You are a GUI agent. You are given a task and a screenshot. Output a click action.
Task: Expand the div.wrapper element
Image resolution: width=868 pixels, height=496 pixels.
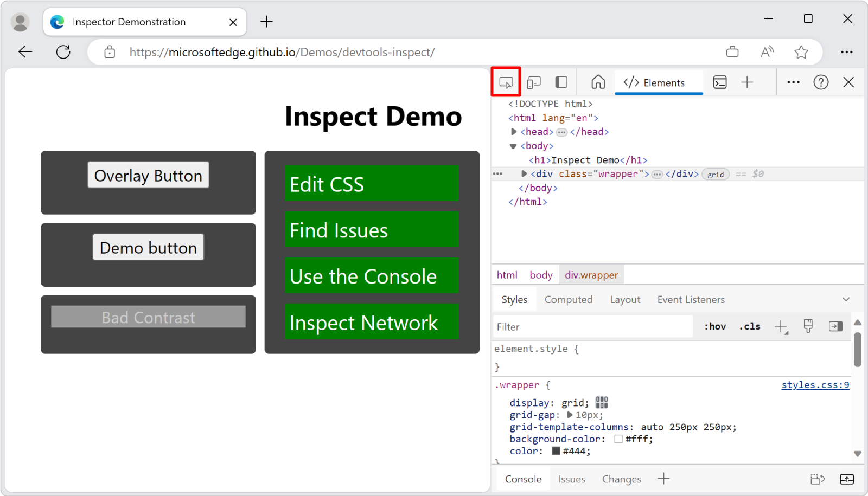524,174
